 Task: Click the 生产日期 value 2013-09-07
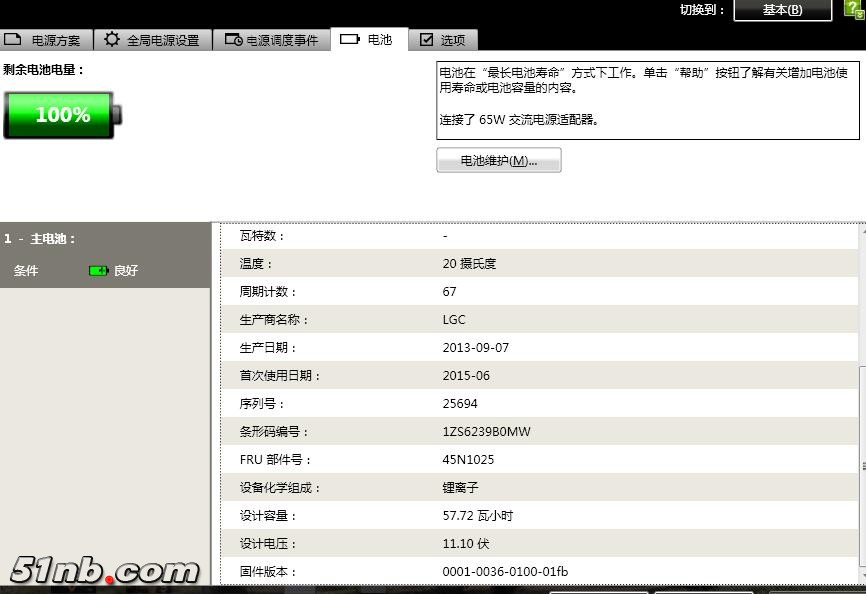[x=476, y=348]
